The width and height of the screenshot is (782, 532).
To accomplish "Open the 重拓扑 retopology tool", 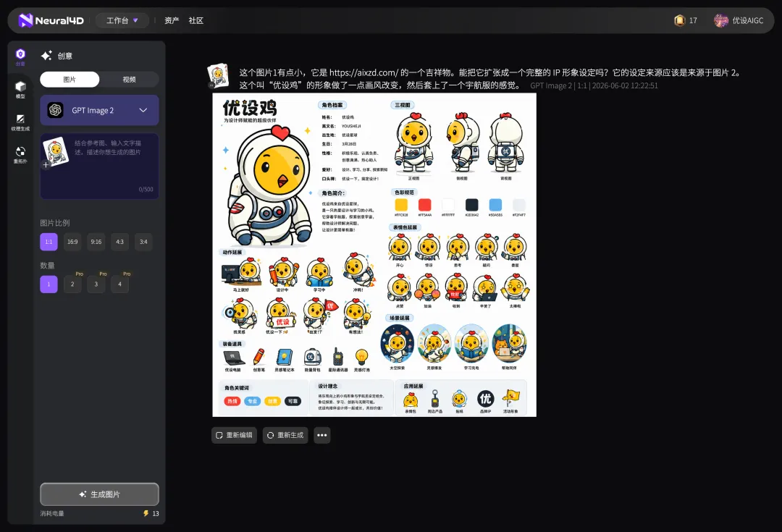I will (x=20, y=155).
